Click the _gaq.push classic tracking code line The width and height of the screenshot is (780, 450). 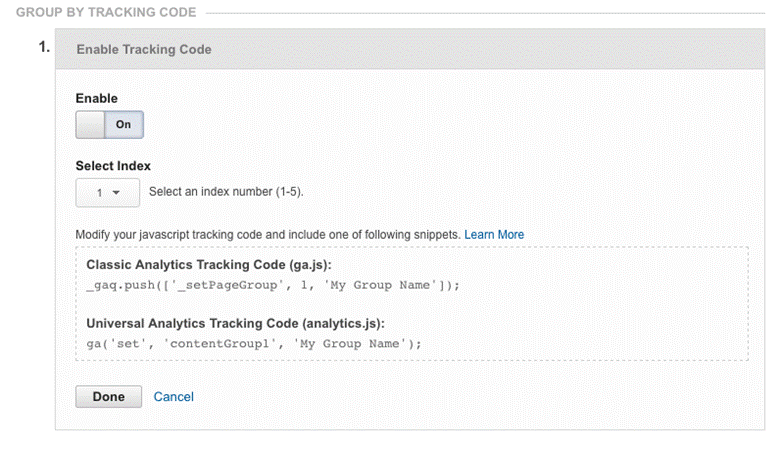[x=273, y=284]
